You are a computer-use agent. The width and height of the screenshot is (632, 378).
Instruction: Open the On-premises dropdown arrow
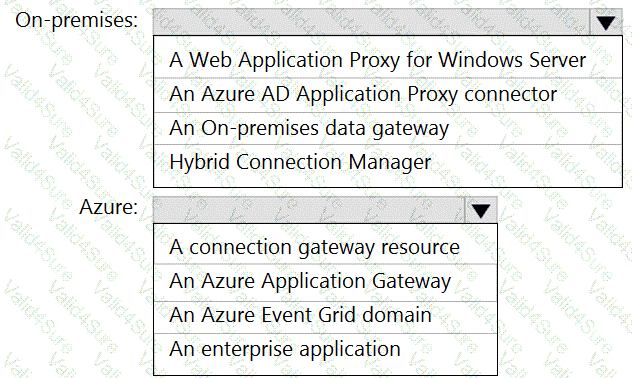coord(606,22)
